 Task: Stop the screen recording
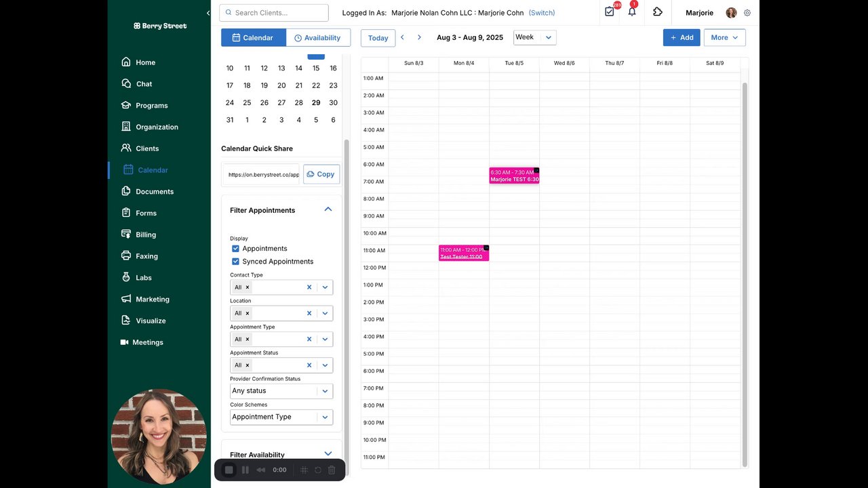pyautogui.click(x=229, y=470)
